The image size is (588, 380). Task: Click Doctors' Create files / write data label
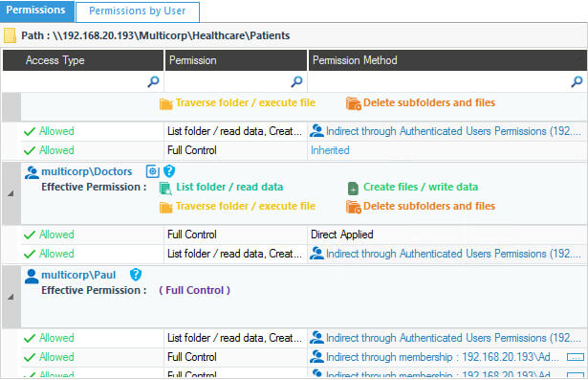[x=421, y=187]
